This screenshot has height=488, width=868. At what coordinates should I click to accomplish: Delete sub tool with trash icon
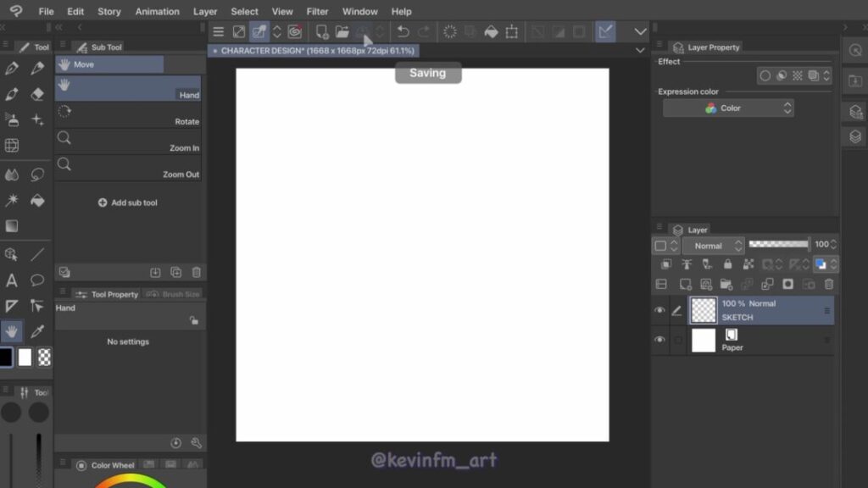tap(197, 272)
